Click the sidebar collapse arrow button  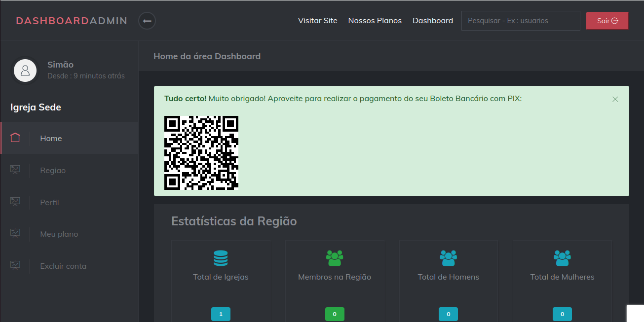[x=147, y=21]
